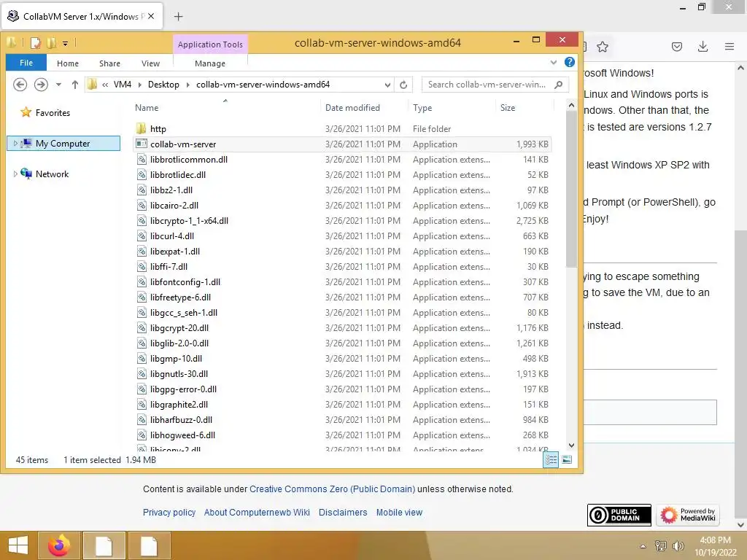This screenshot has width=747, height=560.
Task: Select My Computer in the navigation pane
Action: (x=63, y=144)
